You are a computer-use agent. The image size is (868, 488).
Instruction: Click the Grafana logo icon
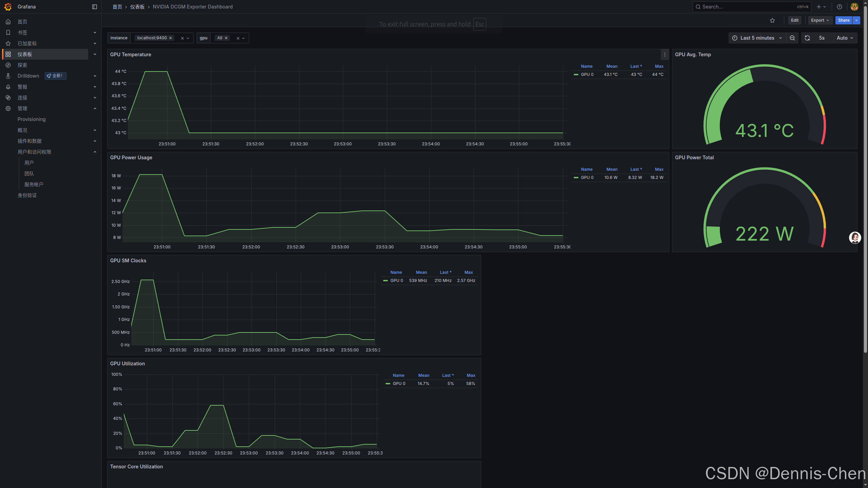tap(8, 7)
